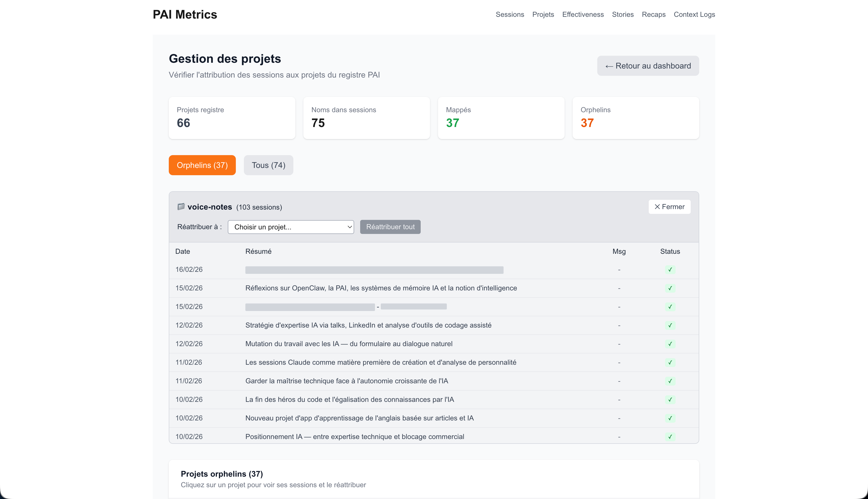Select row 'Garder la maîtrise technique'
868x499 pixels.
(434, 381)
